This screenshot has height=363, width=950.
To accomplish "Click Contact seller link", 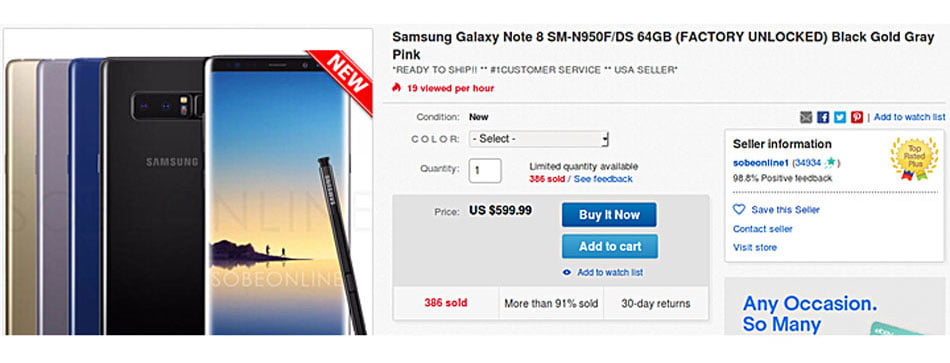I will click(762, 229).
